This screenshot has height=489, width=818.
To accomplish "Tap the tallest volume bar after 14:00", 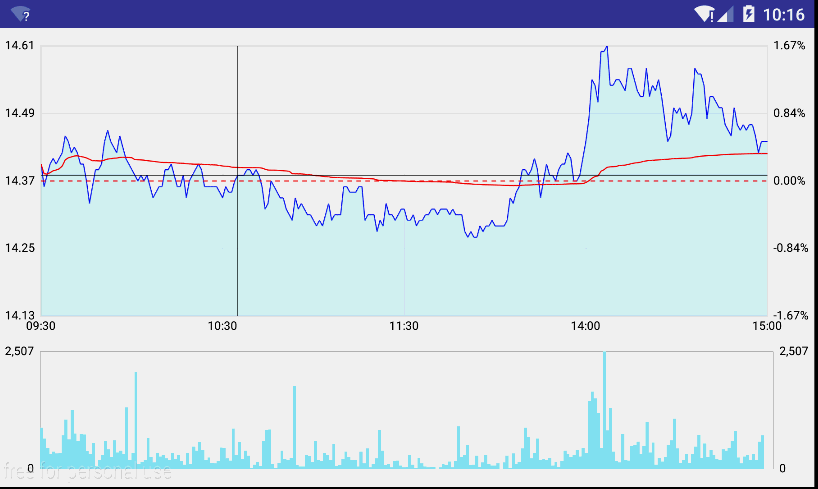I will (x=604, y=410).
